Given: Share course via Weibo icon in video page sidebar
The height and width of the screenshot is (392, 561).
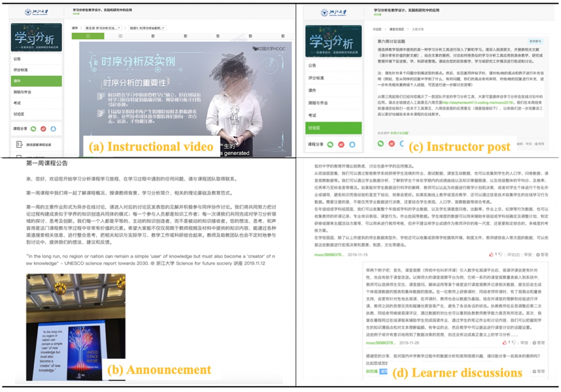Looking at the screenshot, I should coord(43,129).
